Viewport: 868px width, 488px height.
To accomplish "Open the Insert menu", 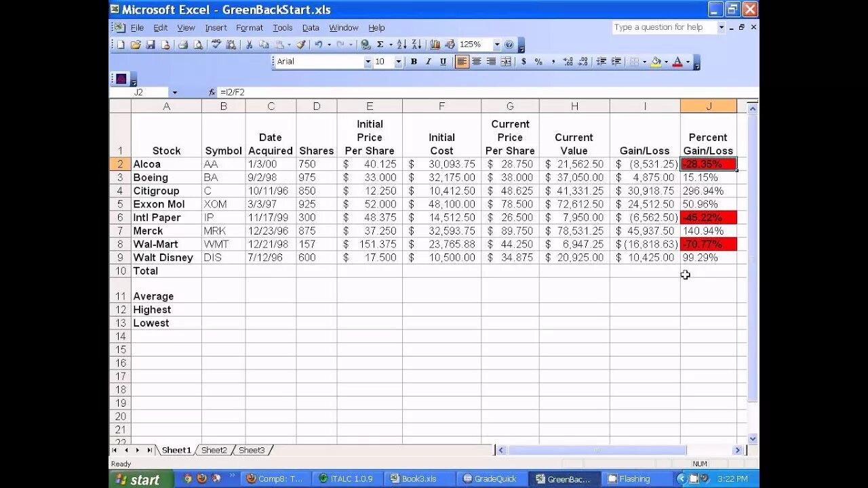I will (x=216, y=28).
